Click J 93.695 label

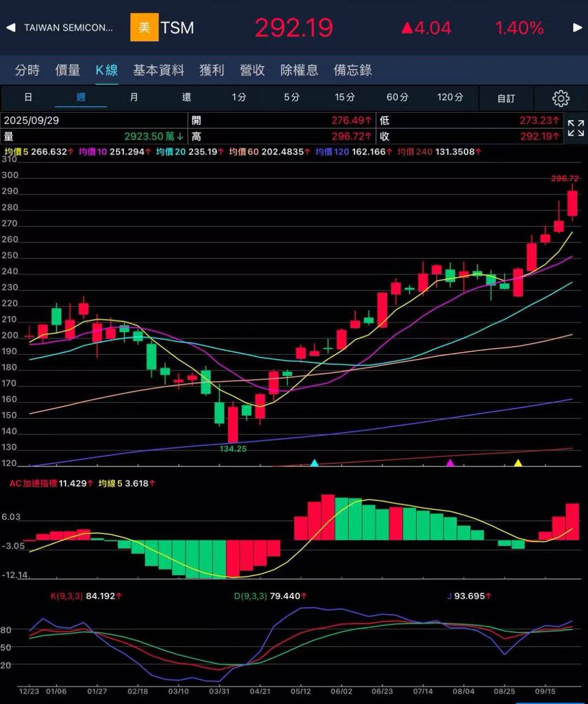[469, 596]
